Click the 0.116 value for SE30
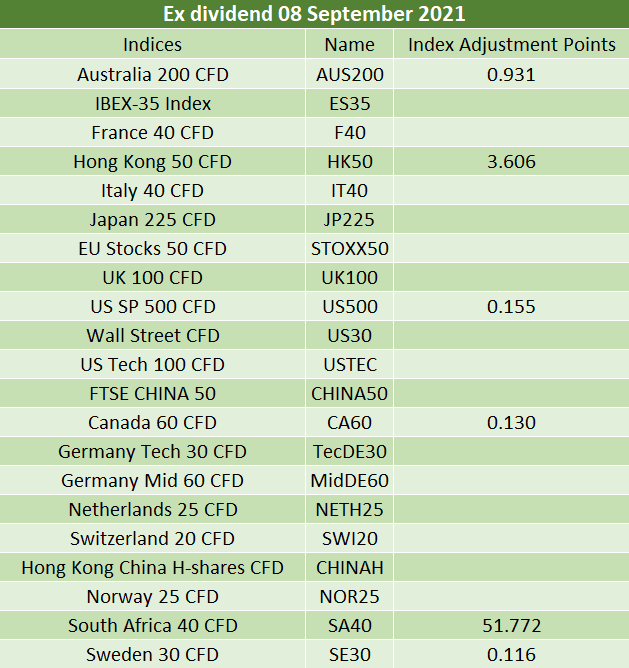The height and width of the screenshot is (668, 629). (511, 654)
